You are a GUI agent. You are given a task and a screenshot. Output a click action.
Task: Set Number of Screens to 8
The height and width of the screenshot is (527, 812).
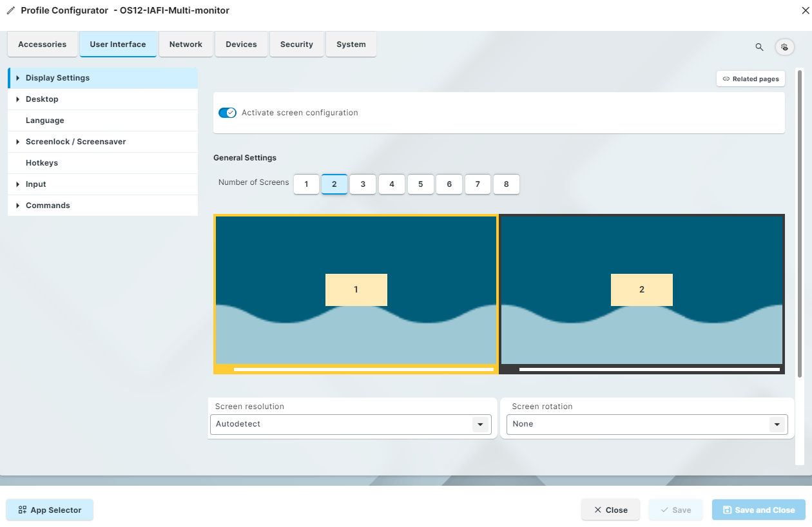click(506, 184)
